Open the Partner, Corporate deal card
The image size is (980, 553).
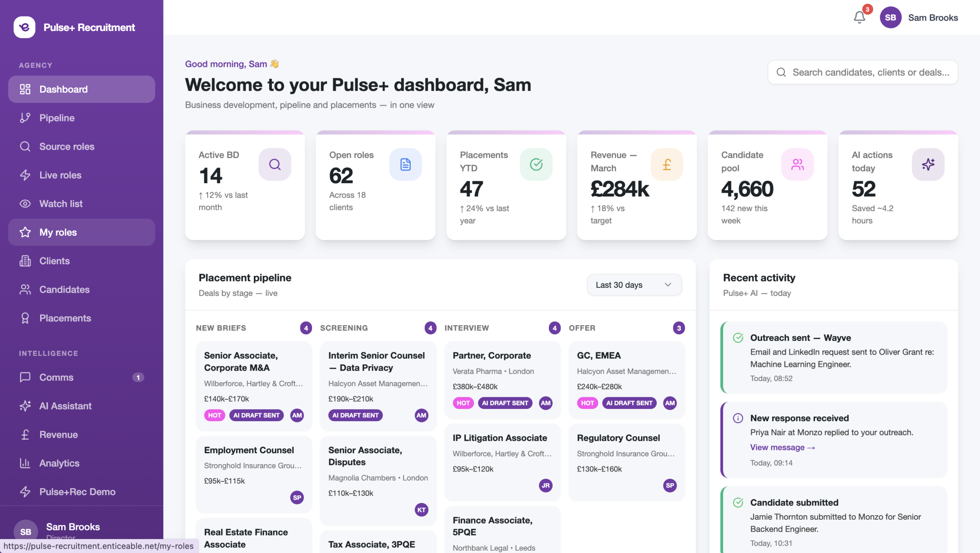[502, 380]
